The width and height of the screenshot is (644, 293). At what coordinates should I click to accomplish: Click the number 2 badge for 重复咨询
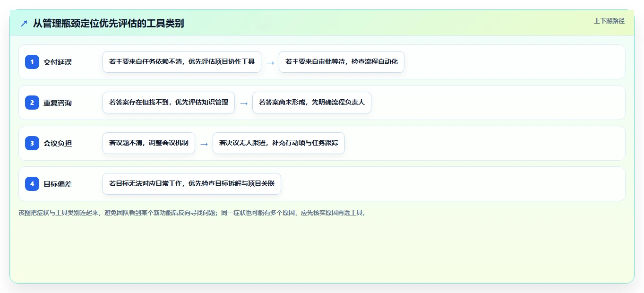click(x=32, y=103)
